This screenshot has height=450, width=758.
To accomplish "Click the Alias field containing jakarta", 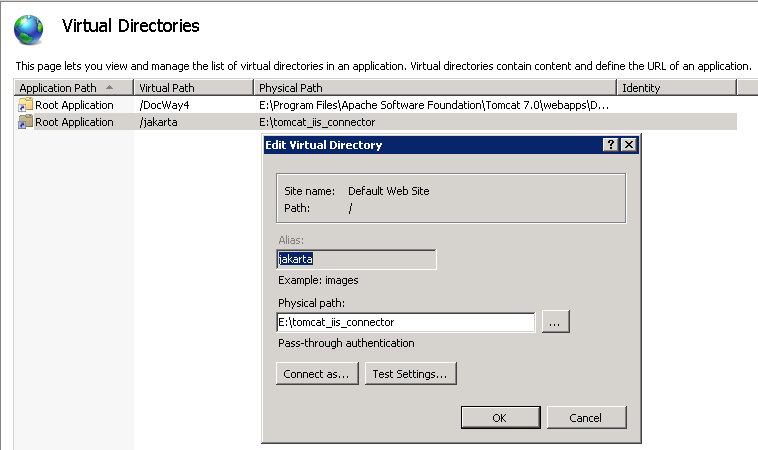I will [356, 260].
